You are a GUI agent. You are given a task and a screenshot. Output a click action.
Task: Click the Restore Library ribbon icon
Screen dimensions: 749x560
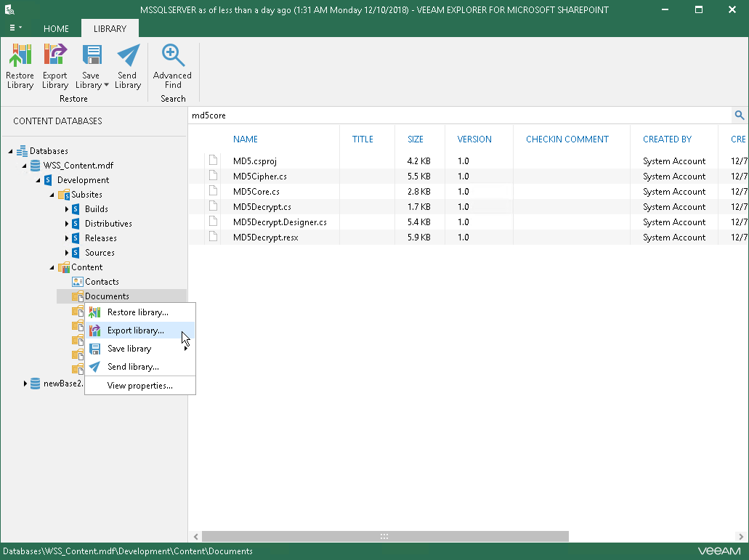pyautogui.click(x=20, y=55)
